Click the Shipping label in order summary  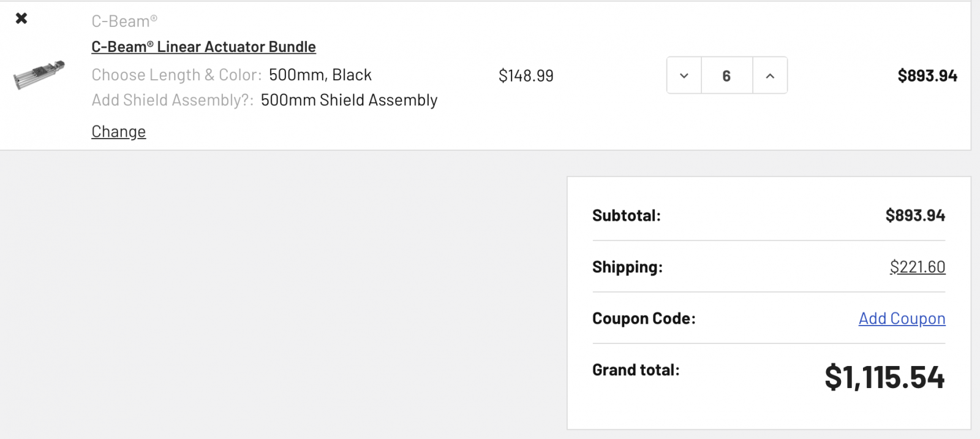click(x=627, y=267)
